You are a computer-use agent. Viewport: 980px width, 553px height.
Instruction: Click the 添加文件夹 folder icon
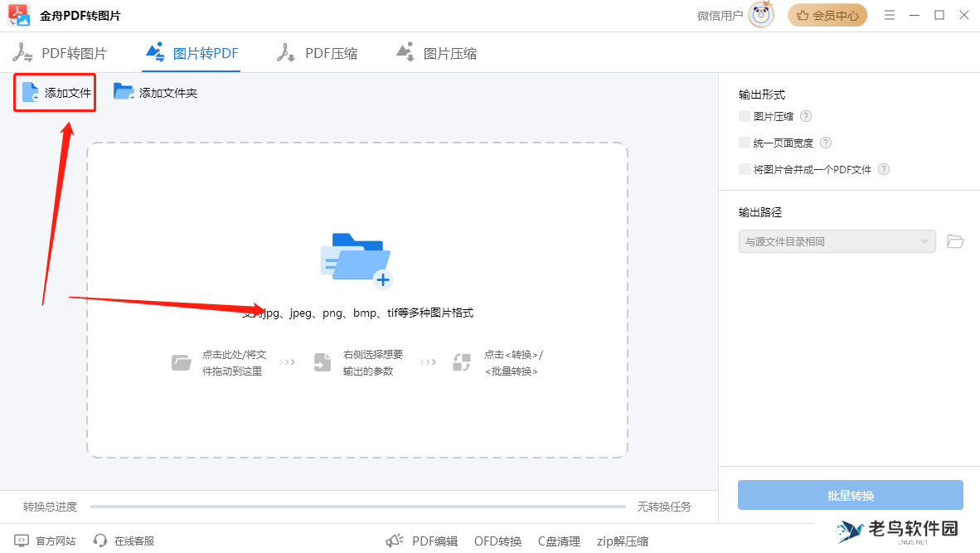point(123,92)
